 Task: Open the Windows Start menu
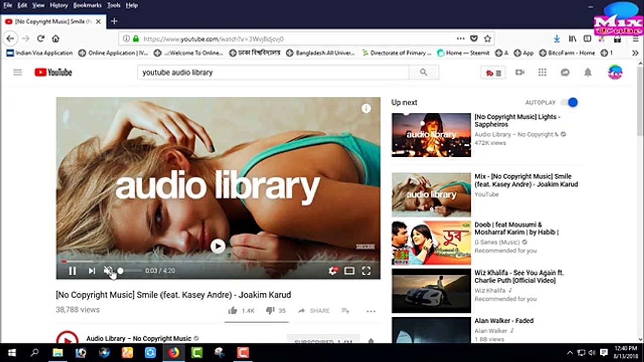point(11,353)
